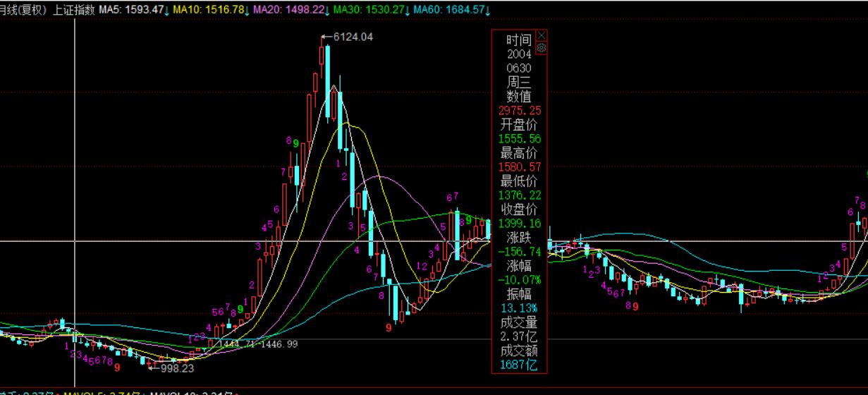
Task: Click the 6124.04 peak price marker
Action: point(353,37)
